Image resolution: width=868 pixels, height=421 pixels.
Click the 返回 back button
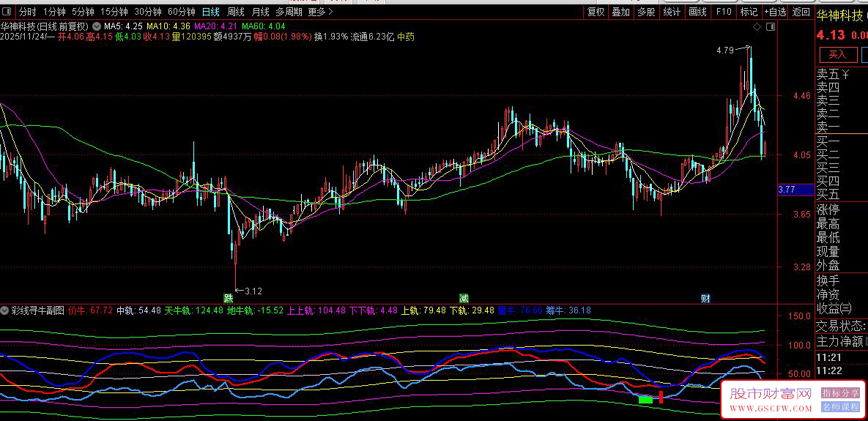(801, 12)
